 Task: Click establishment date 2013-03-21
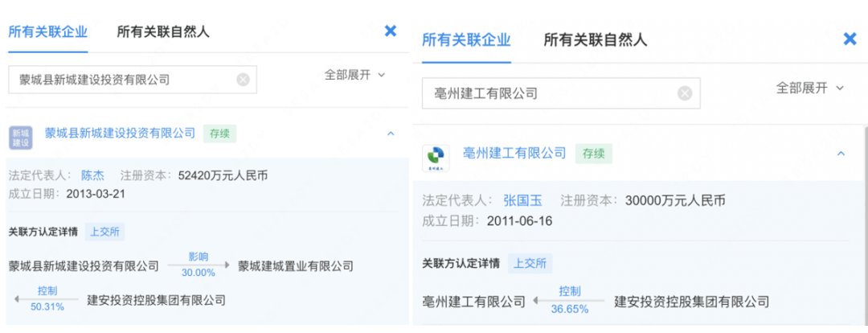(95, 193)
